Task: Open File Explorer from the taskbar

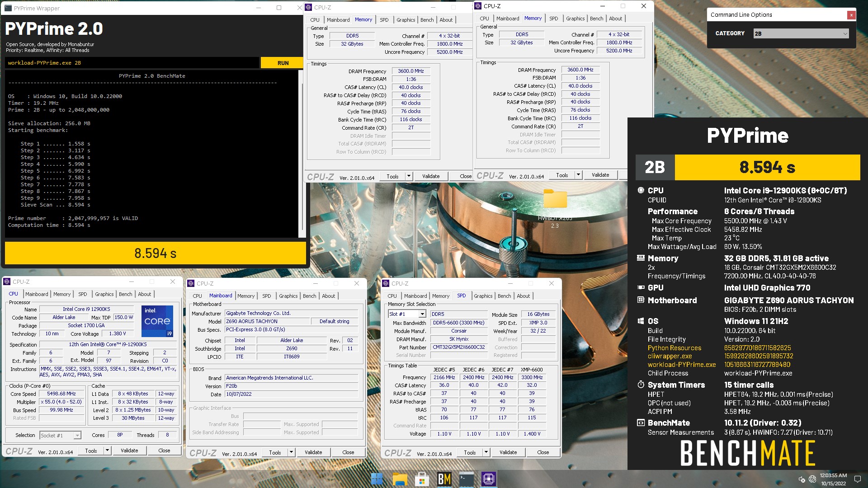Action: pos(400,479)
